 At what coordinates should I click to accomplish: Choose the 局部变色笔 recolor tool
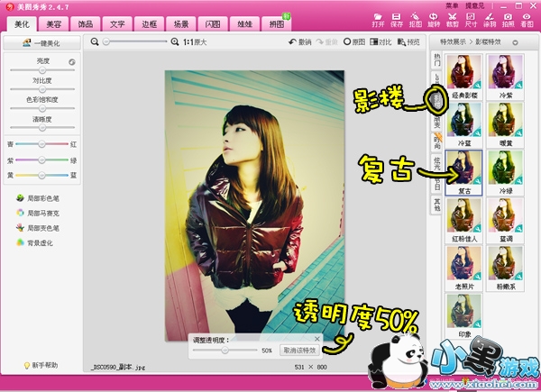click(38, 228)
